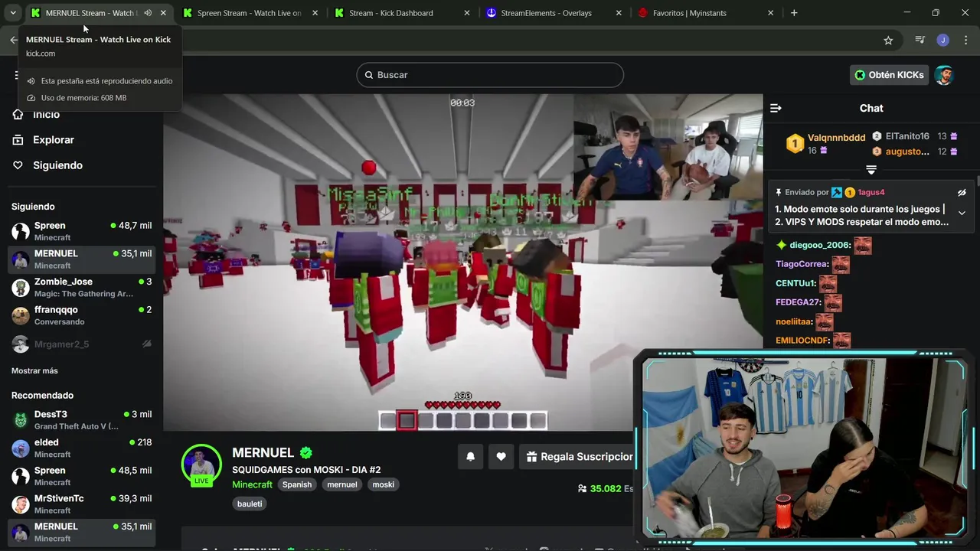
Task: Open offline Mrgamer2_5 channel
Action: tap(81, 344)
